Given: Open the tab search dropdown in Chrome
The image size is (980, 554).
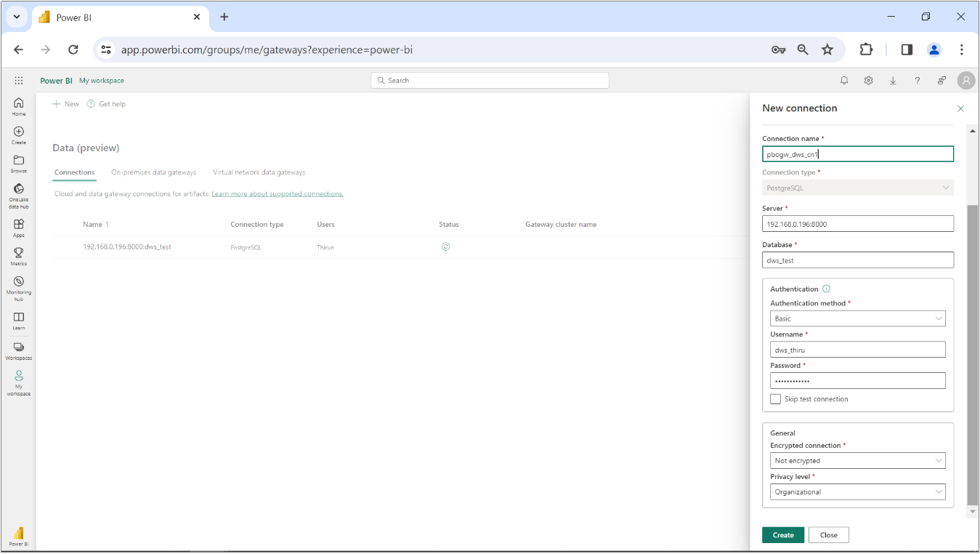Looking at the screenshot, I should (17, 17).
